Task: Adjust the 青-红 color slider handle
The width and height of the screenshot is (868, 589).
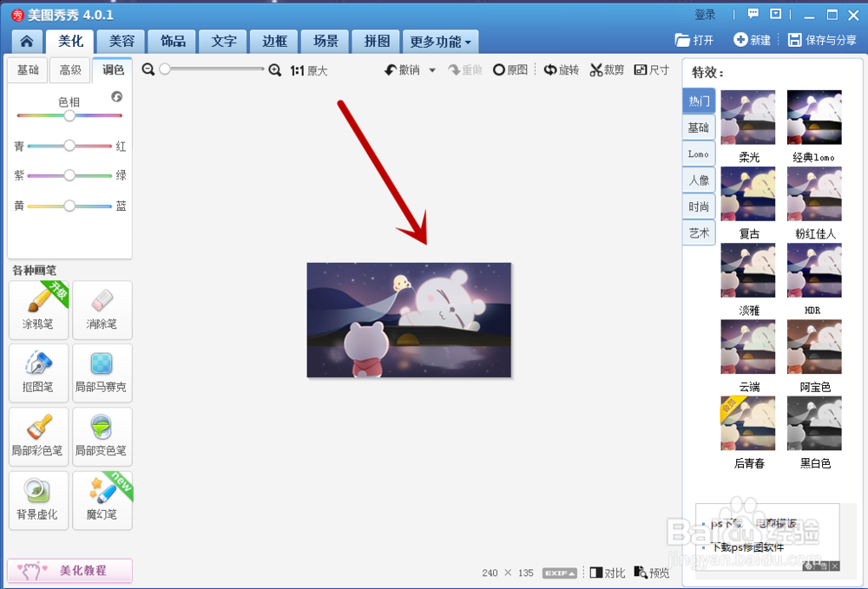Action: 69,146
